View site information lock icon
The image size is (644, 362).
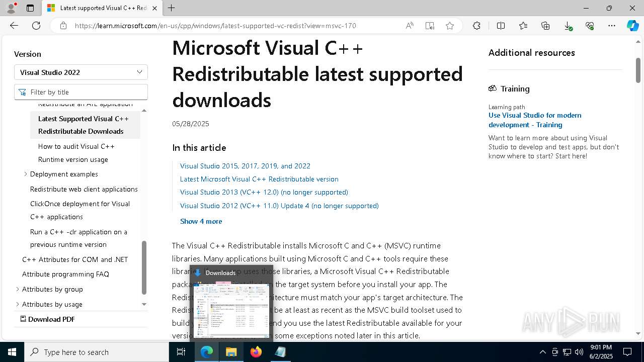pyautogui.click(x=63, y=26)
